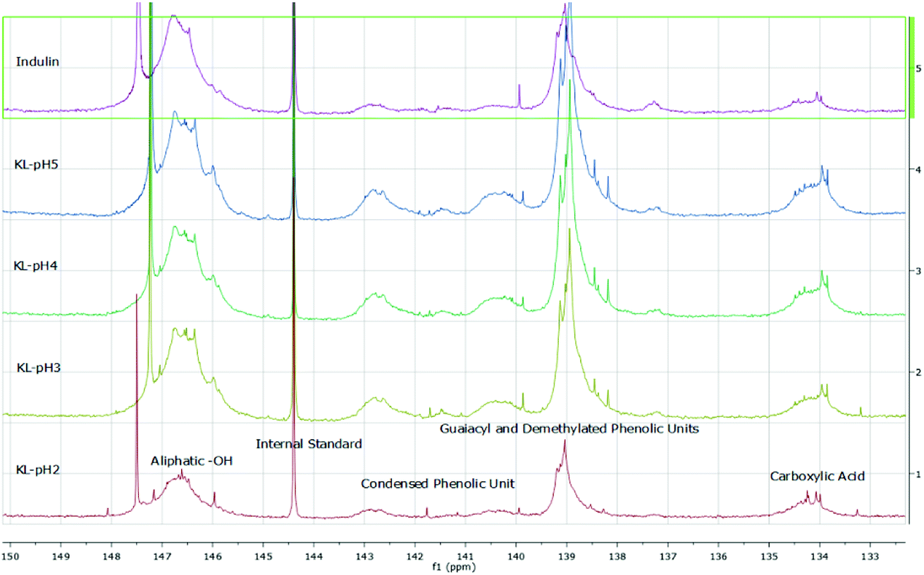
Task: Click Guaiacyl and Demethylated Phenolic Units annotation
Action: pos(569,428)
